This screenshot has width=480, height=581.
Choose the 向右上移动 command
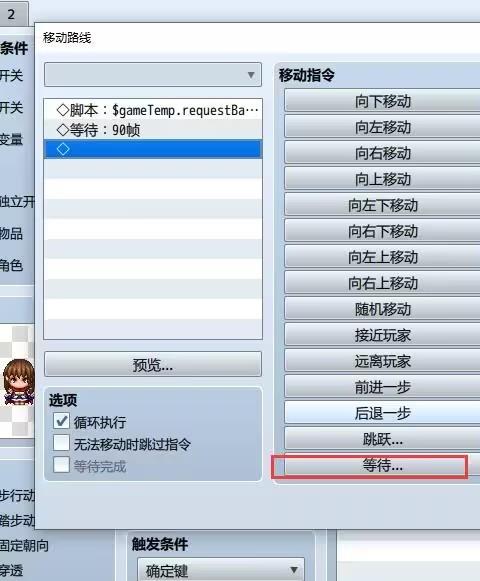coord(383,283)
